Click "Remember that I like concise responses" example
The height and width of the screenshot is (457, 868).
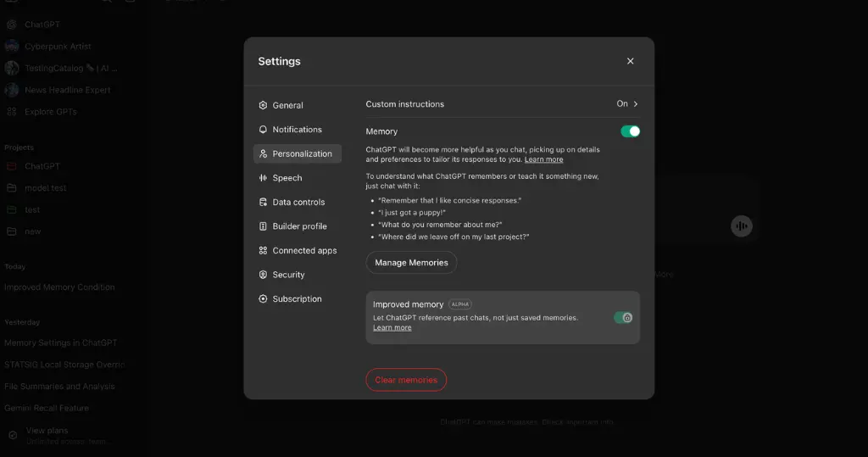[x=449, y=201]
